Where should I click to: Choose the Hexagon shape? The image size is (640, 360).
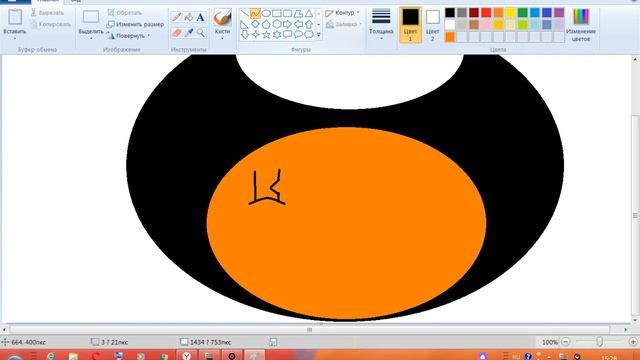click(x=277, y=24)
